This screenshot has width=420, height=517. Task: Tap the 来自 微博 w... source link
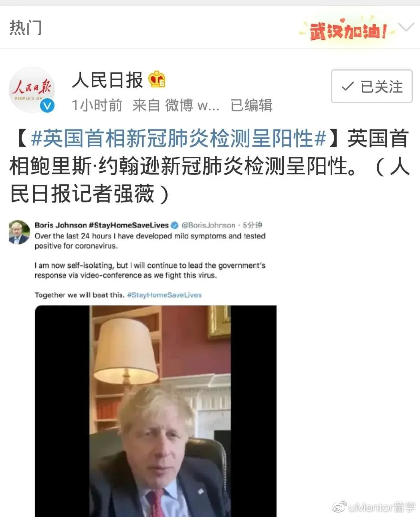176,105
